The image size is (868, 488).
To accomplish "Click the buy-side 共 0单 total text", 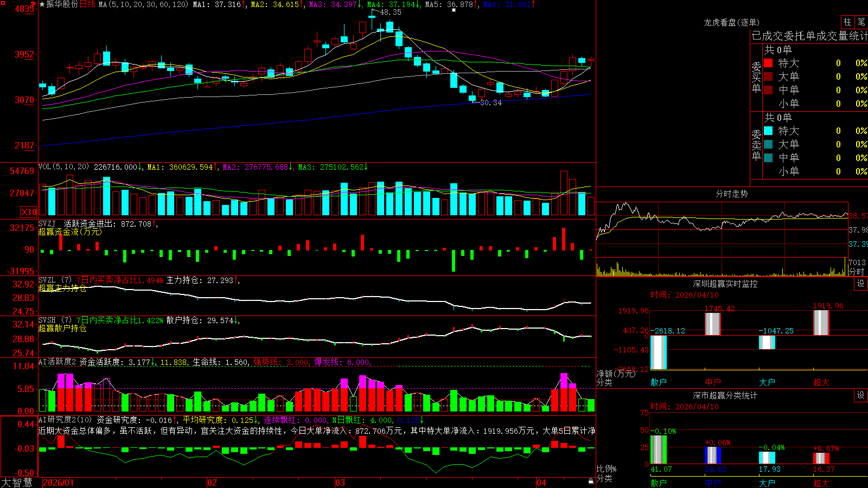I will [778, 50].
